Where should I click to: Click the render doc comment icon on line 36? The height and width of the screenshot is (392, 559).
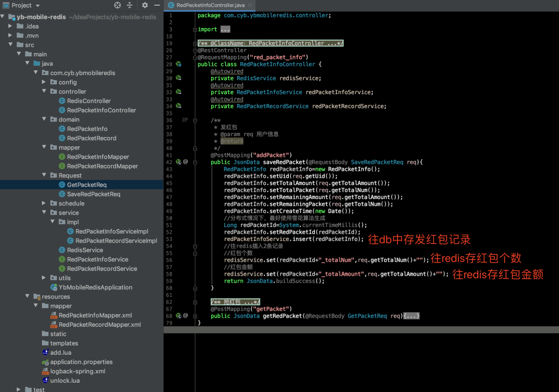coord(185,120)
